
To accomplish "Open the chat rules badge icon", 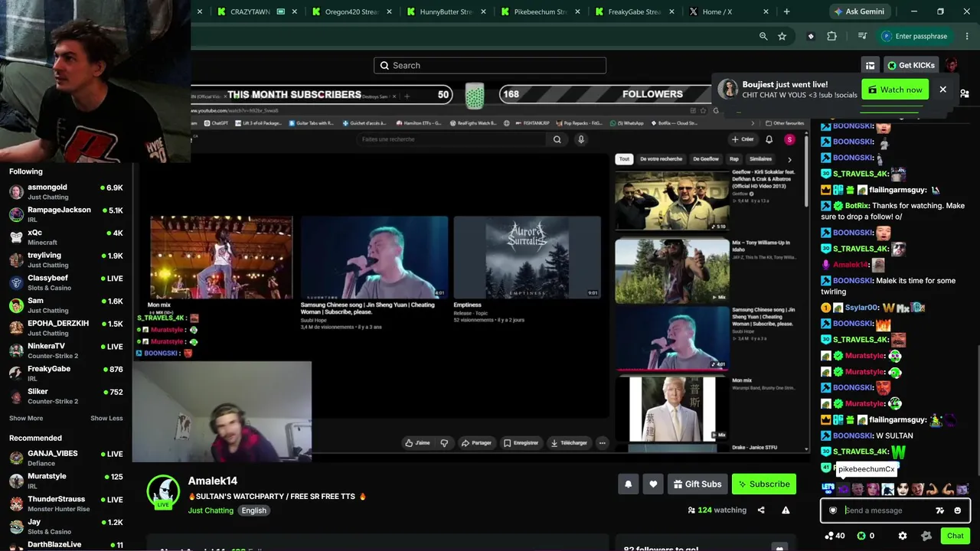I will (926, 536).
